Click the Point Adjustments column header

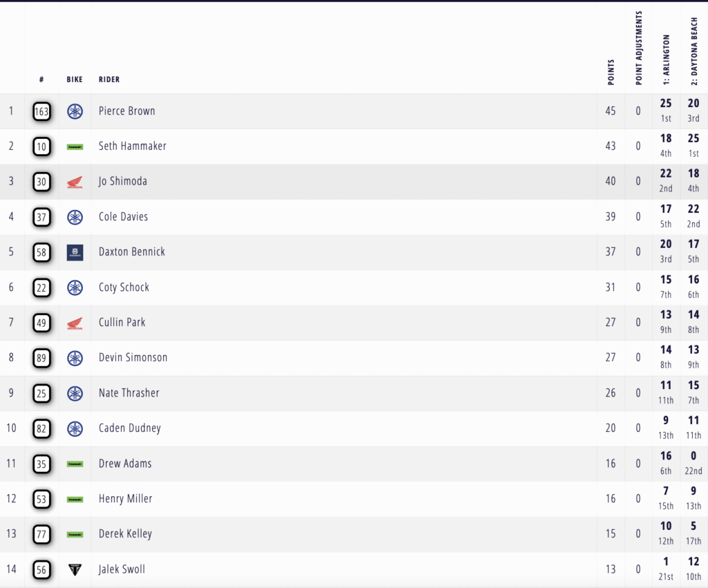(x=639, y=48)
